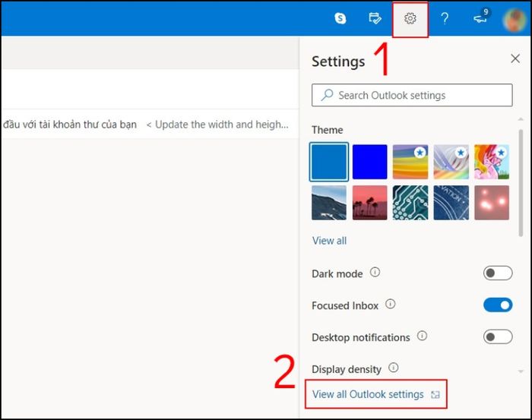The height and width of the screenshot is (420, 532).
Task: Choose the mountain landscape theme
Action: pos(329,203)
